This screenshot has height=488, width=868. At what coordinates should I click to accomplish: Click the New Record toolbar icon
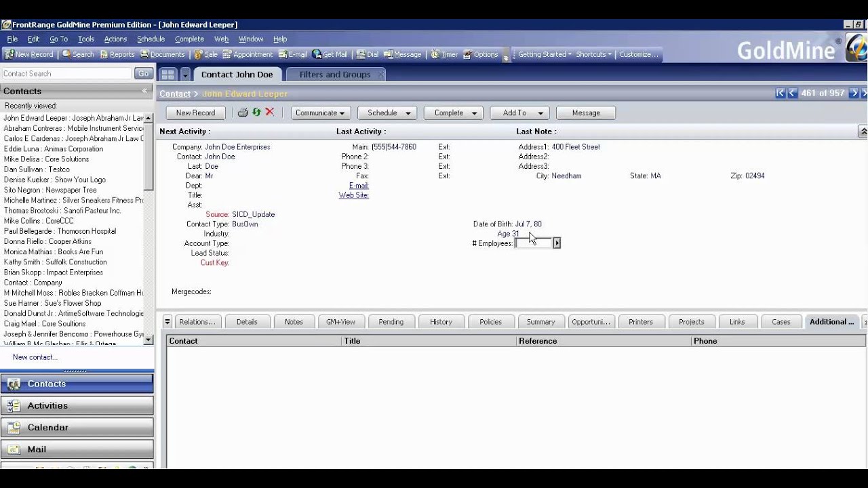tap(29, 54)
